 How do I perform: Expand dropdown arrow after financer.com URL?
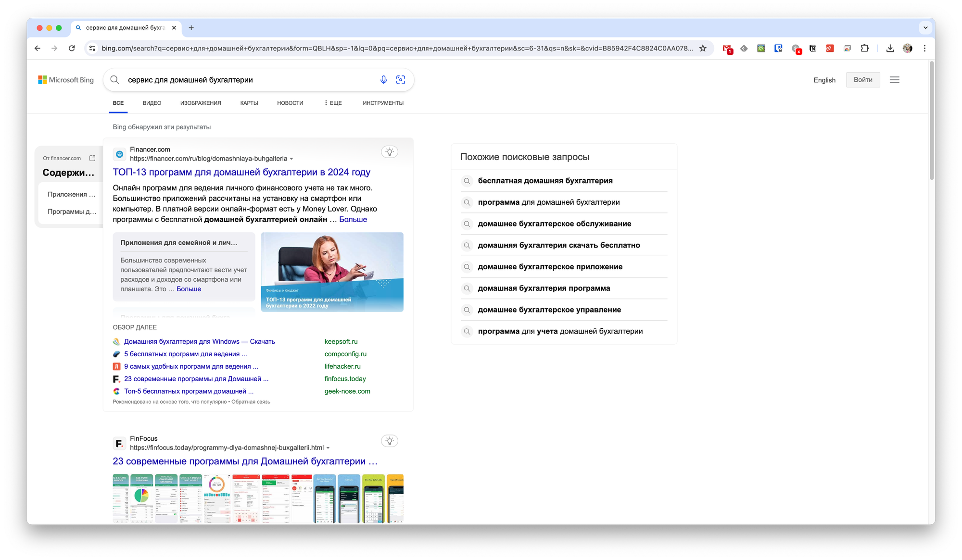[291, 159]
